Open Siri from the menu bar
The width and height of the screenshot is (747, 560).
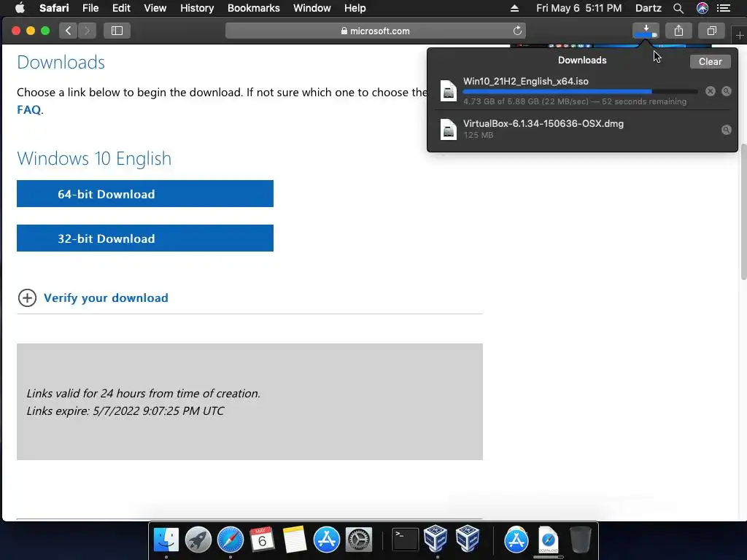tap(703, 8)
